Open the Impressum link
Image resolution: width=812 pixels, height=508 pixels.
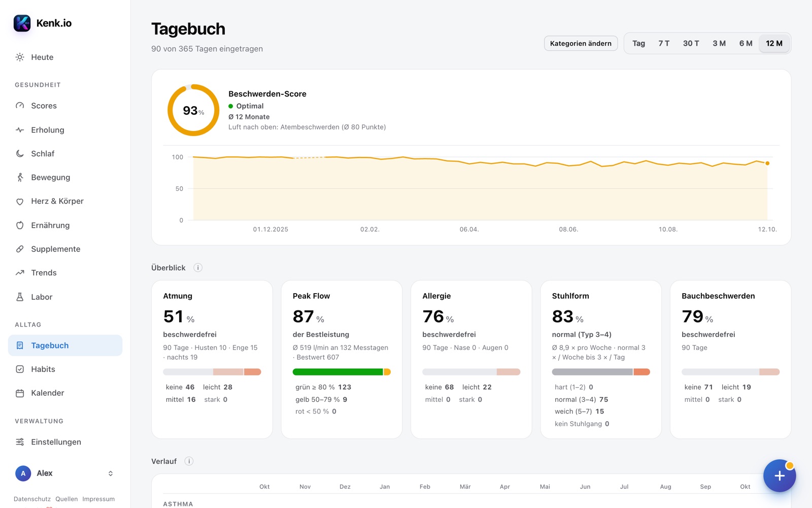(x=98, y=499)
